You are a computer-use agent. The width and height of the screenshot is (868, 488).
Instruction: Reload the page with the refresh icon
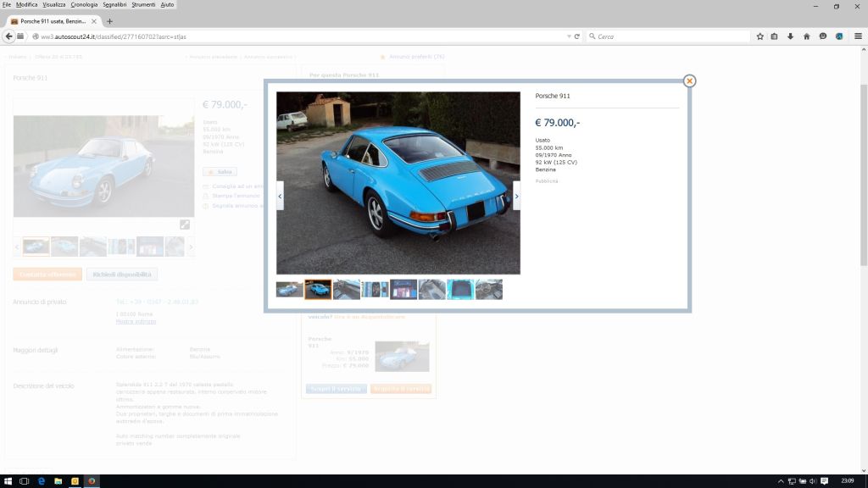tap(576, 36)
